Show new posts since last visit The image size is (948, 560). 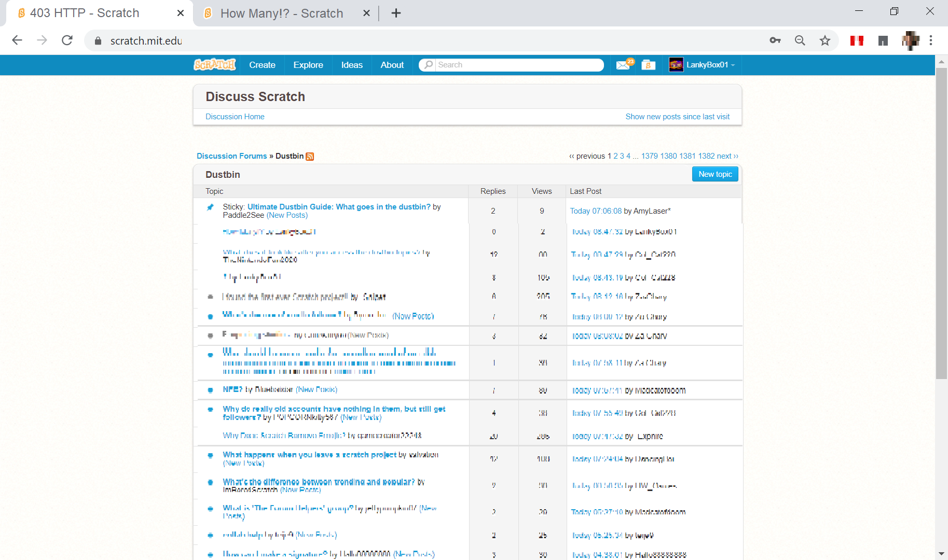(x=677, y=117)
